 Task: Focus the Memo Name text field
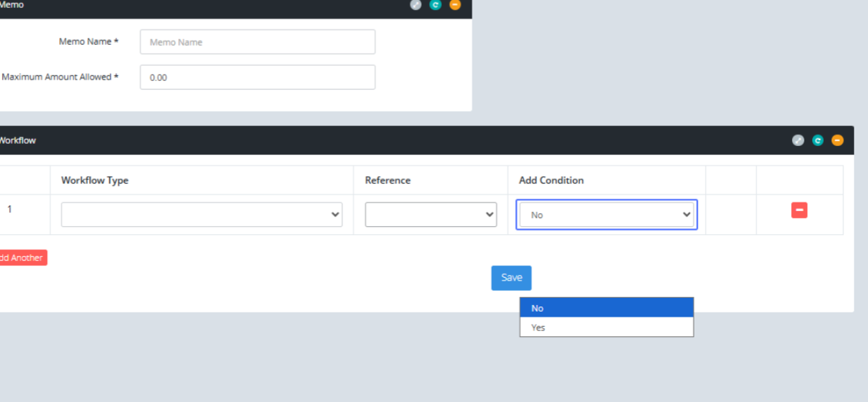(258, 42)
